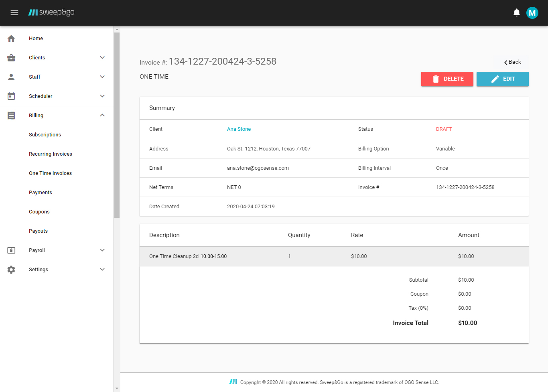The image size is (548, 392).
Task: Open client Ana Stone link
Action: tap(239, 129)
